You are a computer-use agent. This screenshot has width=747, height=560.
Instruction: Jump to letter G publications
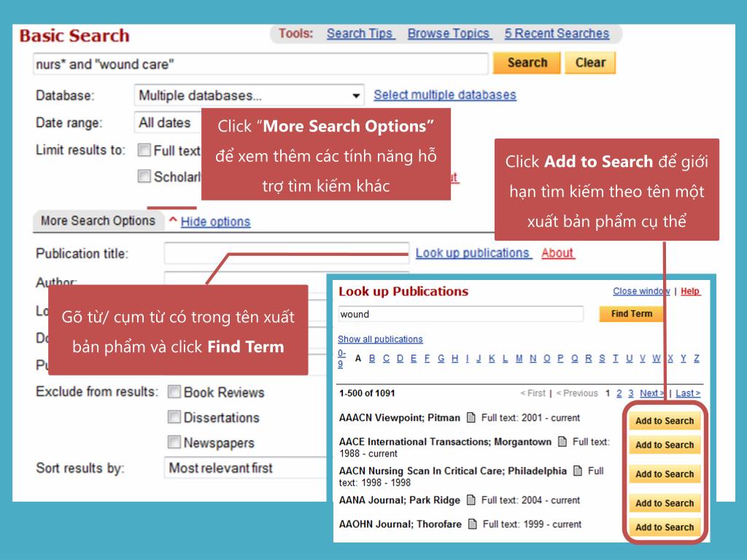pyautogui.click(x=441, y=359)
